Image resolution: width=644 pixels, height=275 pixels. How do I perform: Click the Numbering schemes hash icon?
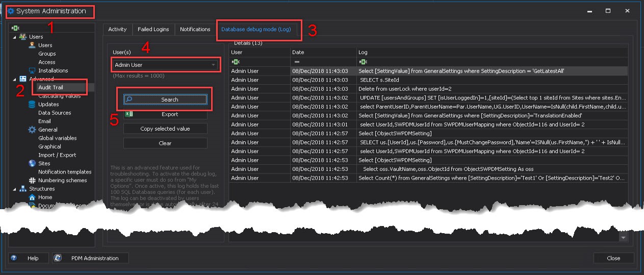coord(32,180)
